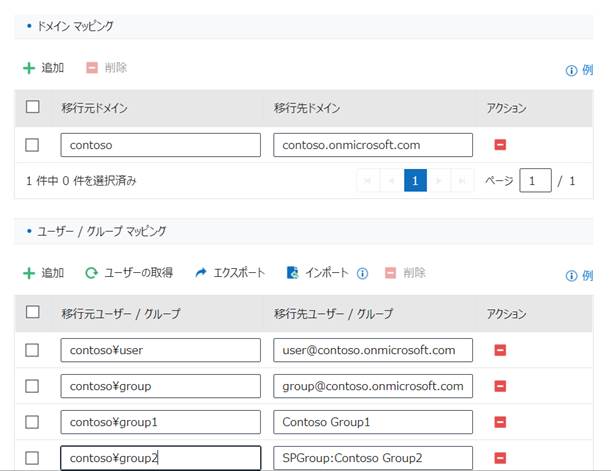This screenshot has width=611, height=471.
Task: Edit the contoso¥group1 source field
Action: click(161, 422)
